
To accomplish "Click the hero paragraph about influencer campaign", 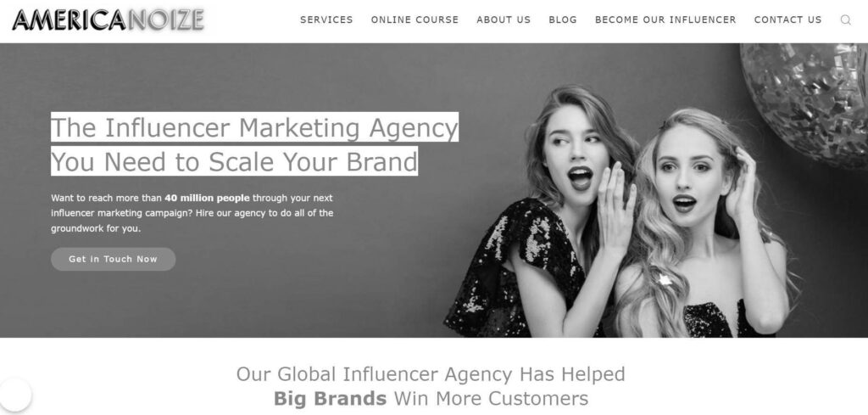I will tap(192, 213).
